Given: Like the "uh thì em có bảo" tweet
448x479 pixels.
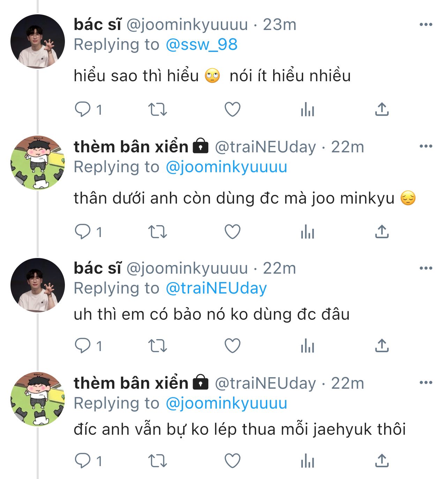Looking at the screenshot, I should tap(232, 346).
